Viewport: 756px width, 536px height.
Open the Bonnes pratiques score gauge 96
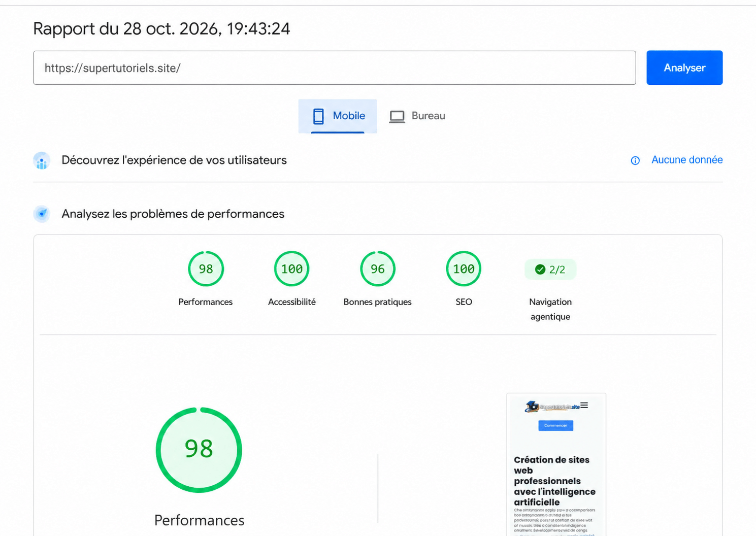coord(378,269)
